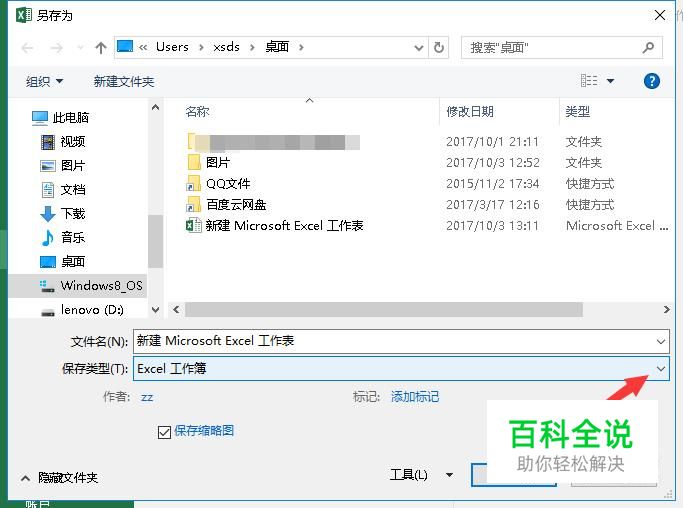
Task: Click the 桌面 desktop icon in sidebar
Action: point(47,262)
